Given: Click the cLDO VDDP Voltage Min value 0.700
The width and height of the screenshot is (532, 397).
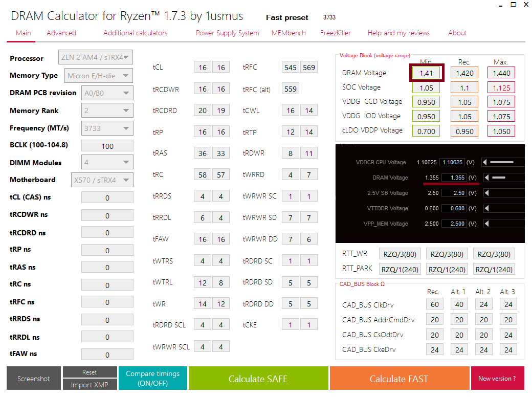Looking at the screenshot, I should point(426,131).
